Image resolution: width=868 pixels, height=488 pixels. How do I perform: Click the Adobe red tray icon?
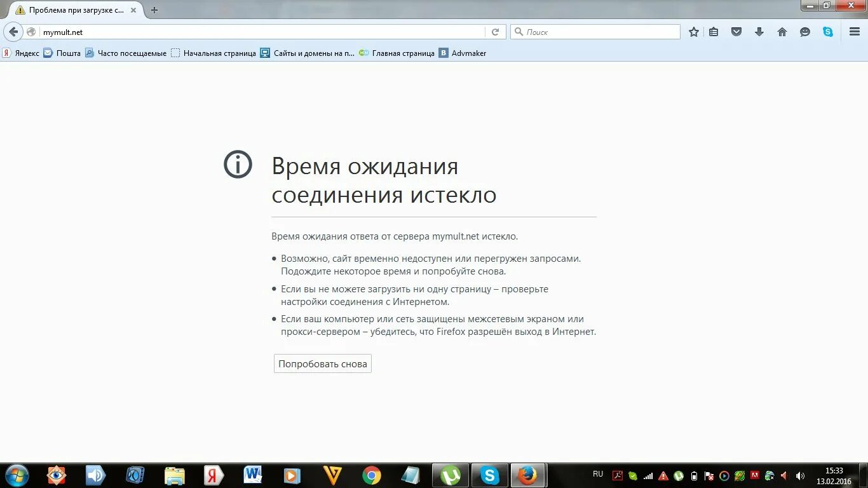click(755, 475)
